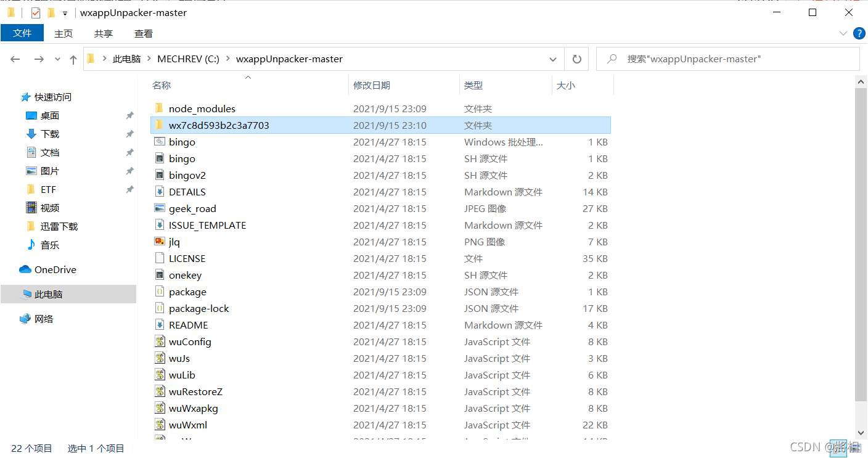Screen dimensions: 868x458
Task: Unpin ETF from Quick Access
Action: [x=129, y=189]
